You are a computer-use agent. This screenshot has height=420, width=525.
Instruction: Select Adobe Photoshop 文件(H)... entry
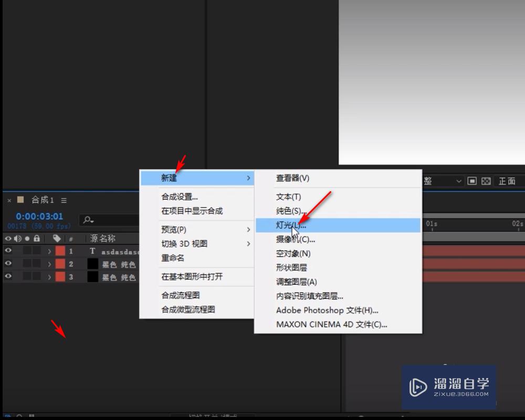point(327,310)
